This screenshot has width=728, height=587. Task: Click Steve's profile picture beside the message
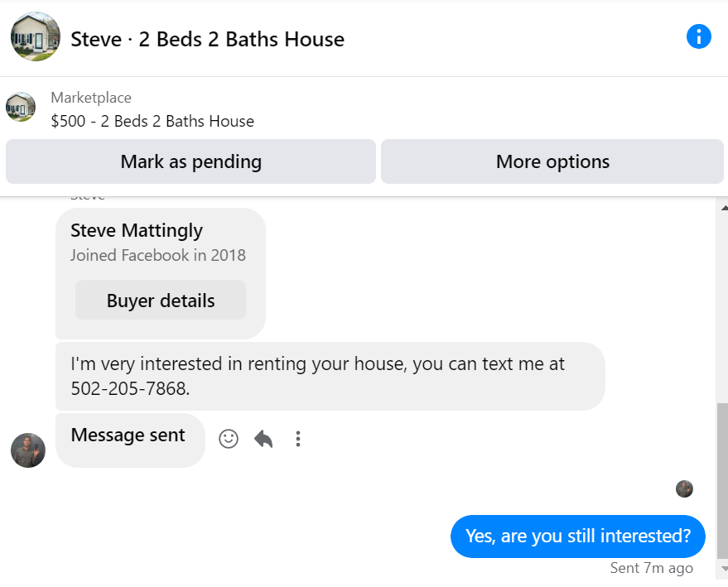pos(28,450)
